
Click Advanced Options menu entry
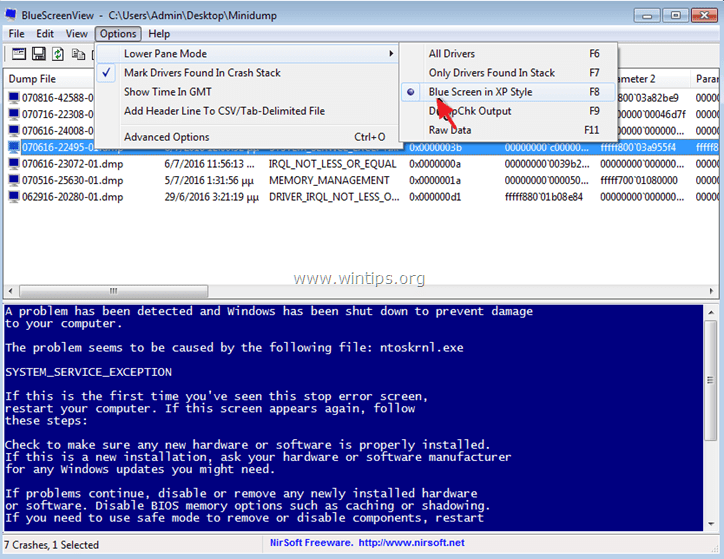[x=167, y=137]
